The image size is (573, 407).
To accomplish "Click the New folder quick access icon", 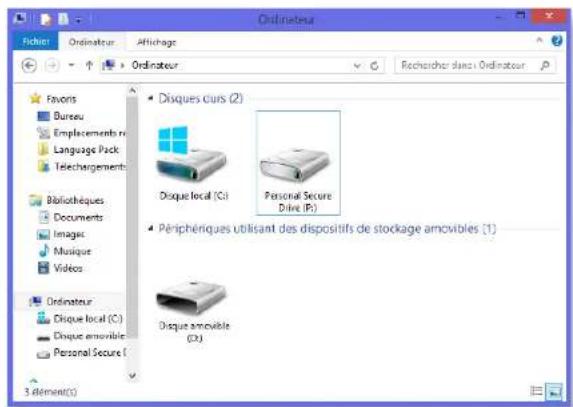I will pos(63,19).
